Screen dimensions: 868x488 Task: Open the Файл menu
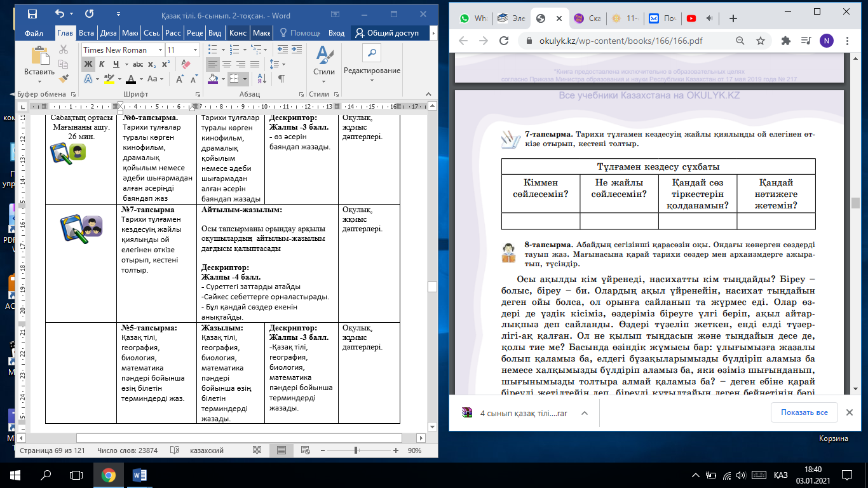point(34,33)
